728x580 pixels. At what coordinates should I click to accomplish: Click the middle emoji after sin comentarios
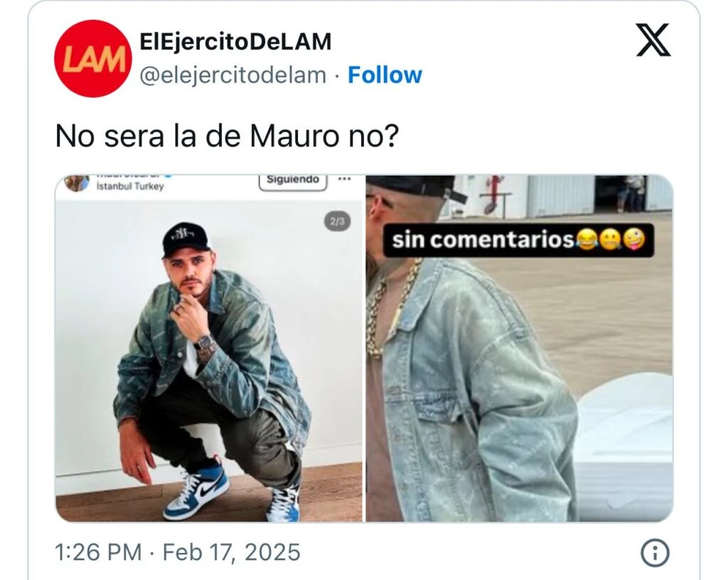click(610, 240)
